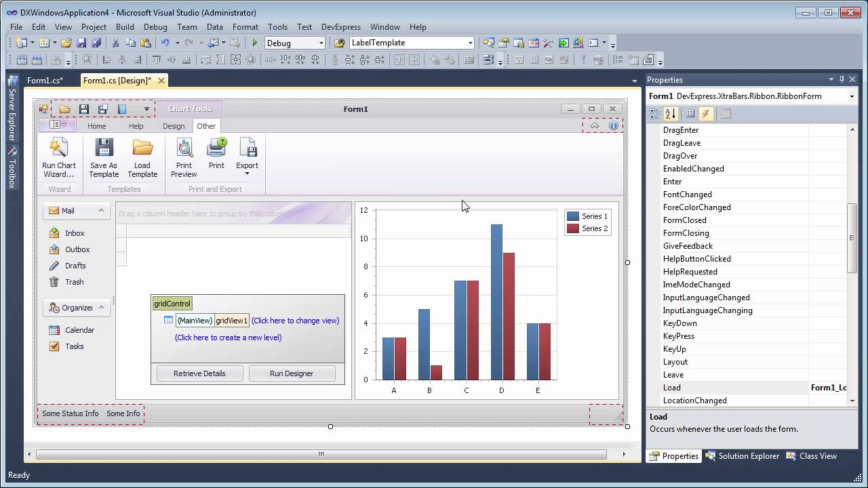Open the active documents dropdown arrow

click(635, 81)
